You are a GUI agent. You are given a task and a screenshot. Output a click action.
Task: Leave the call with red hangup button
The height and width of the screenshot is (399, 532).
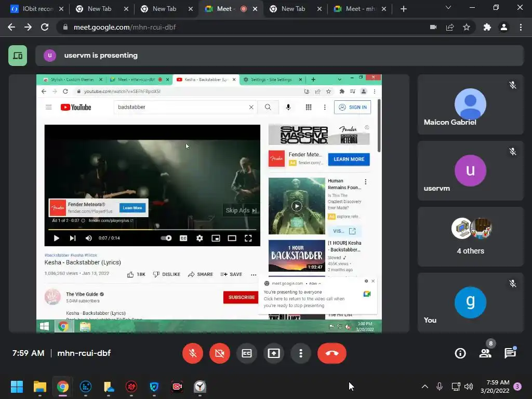pyautogui.click(x=332, y=353)
